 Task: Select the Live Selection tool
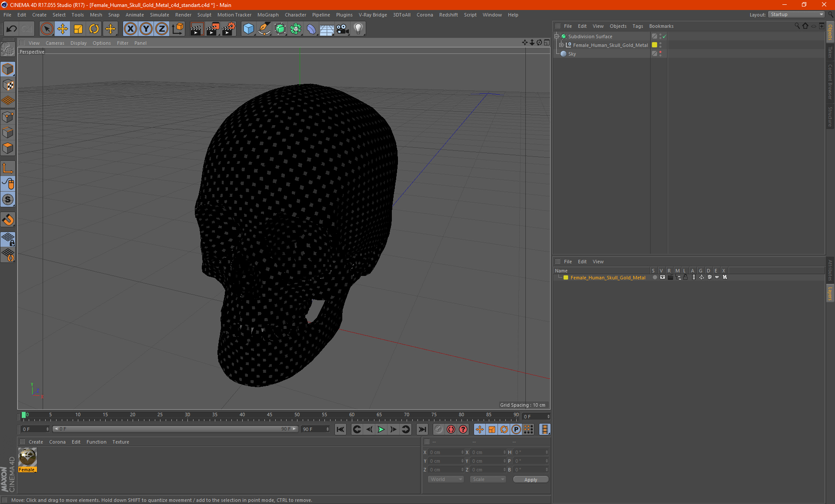[x=47, y=29]
